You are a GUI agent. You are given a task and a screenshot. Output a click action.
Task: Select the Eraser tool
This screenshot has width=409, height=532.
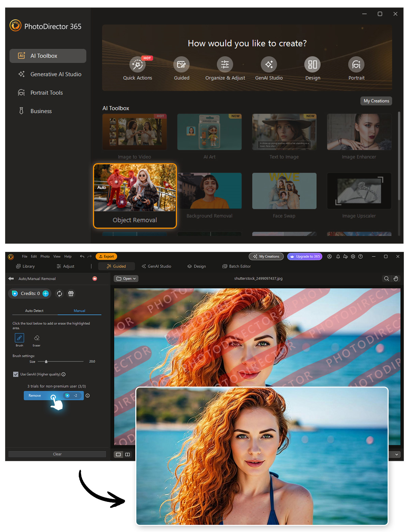coord(36,338)
